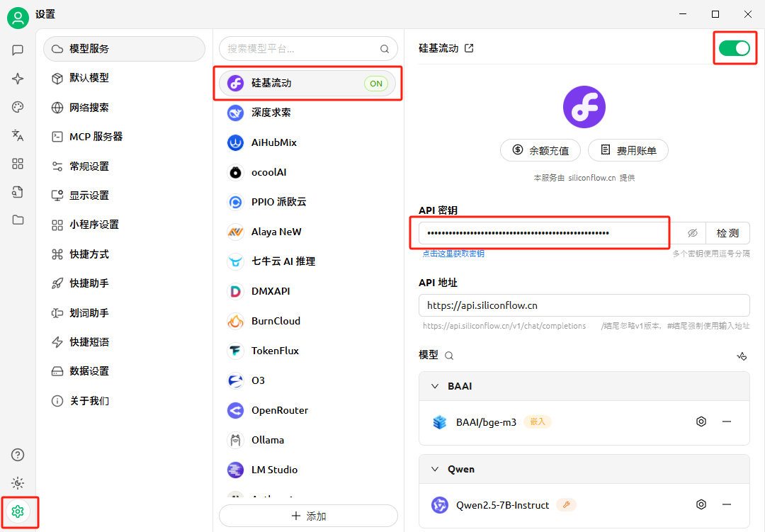
Task: Select the AiHubMix provider
Action: 307,142
